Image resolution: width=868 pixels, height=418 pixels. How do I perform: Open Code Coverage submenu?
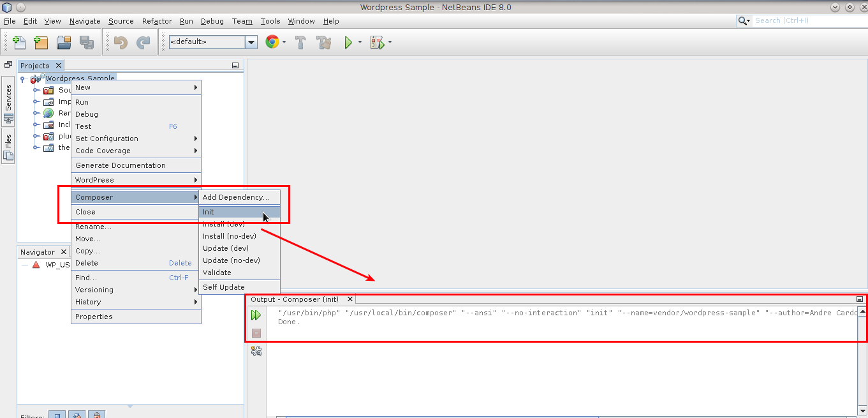click(136, 151)
